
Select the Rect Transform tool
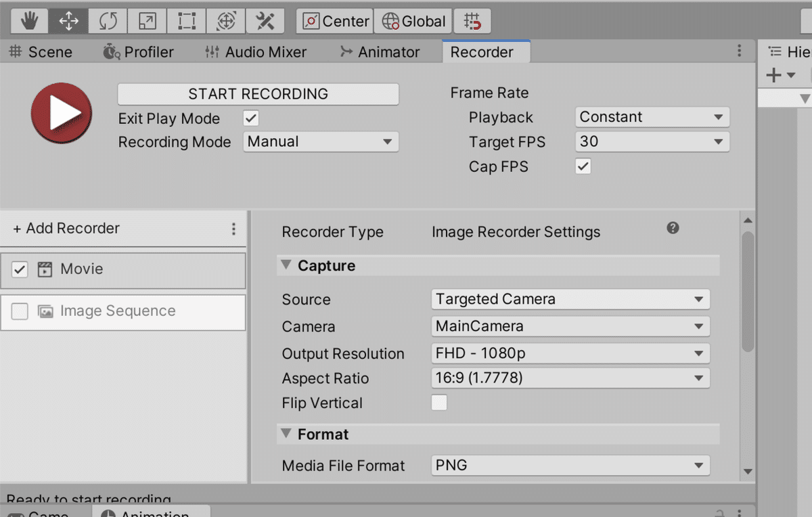(x=186, y=21)
